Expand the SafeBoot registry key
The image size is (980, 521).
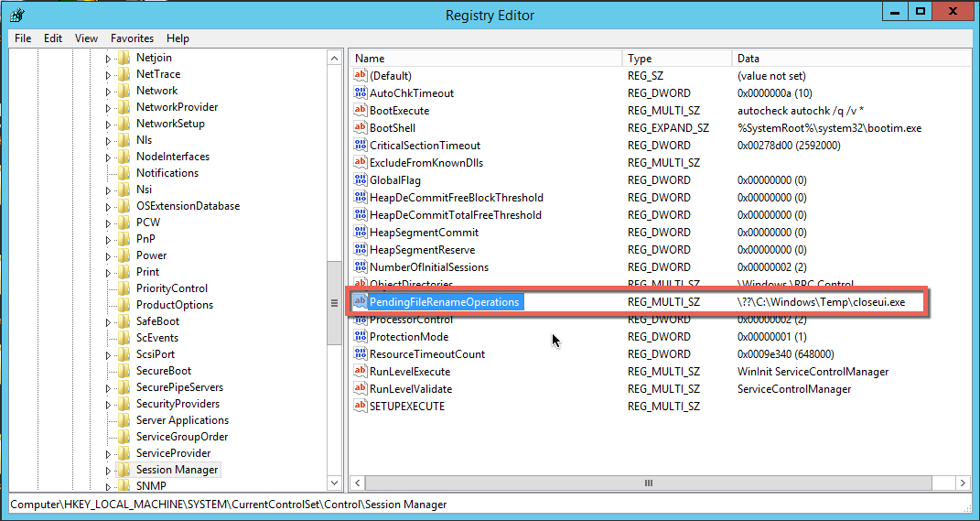coord(108,321)
